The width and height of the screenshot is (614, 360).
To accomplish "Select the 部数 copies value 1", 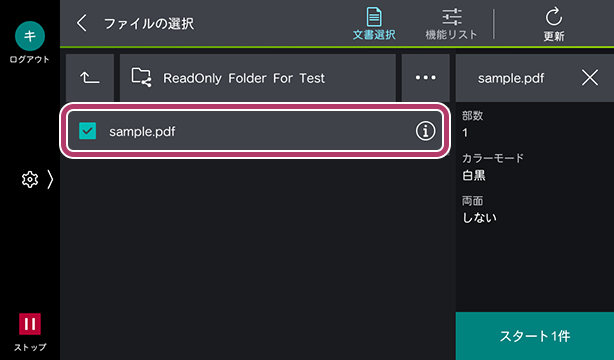I will [465, 133].
